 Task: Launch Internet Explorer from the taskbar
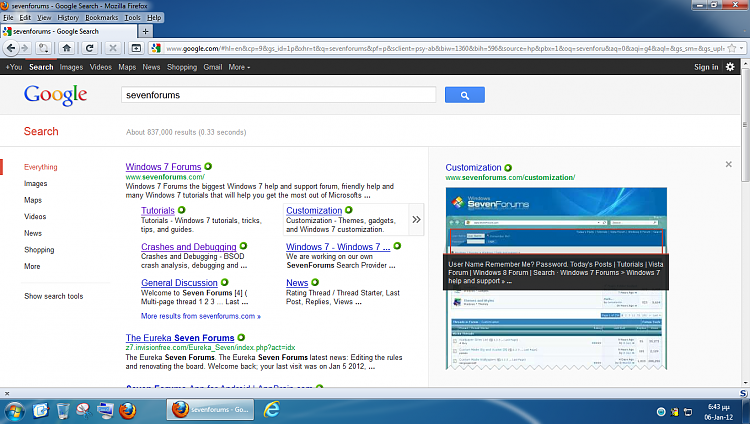[x=272, y=410]
